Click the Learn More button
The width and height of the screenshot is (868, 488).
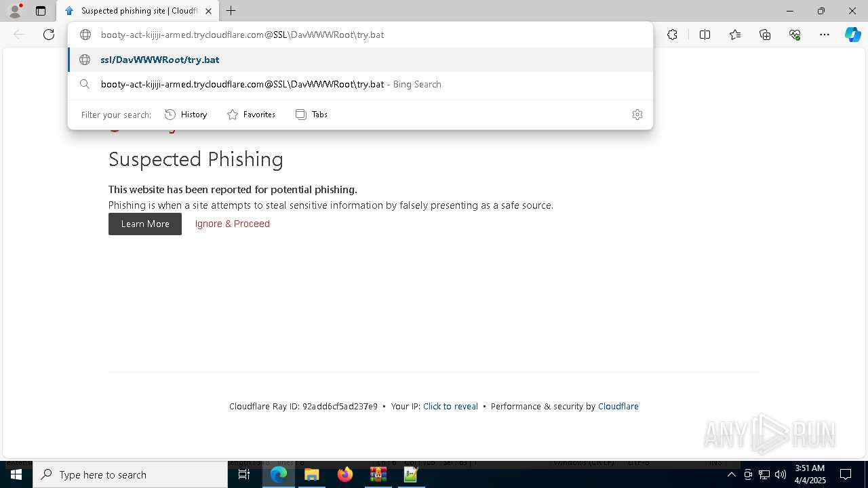(145, 224)
